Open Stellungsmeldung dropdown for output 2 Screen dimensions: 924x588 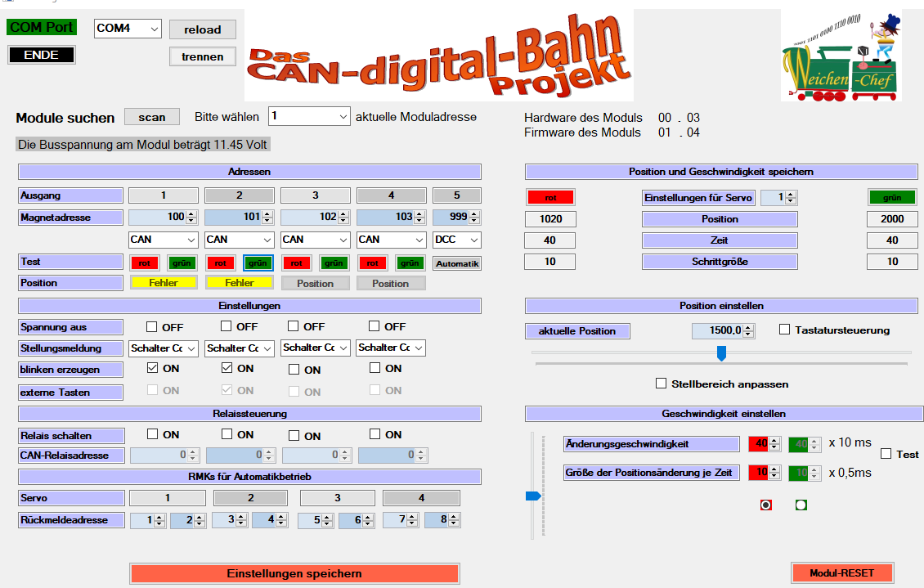coord(240,348)
